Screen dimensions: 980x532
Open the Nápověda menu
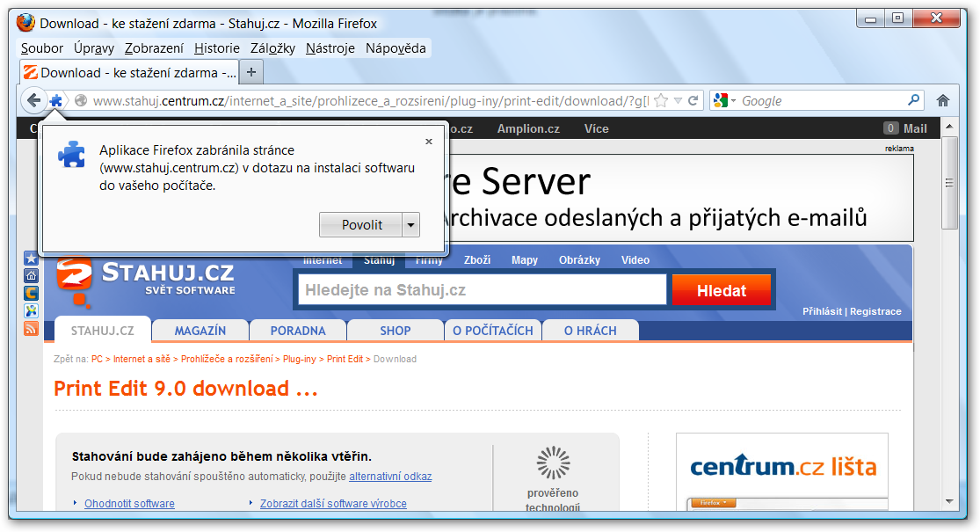point(396,48)
